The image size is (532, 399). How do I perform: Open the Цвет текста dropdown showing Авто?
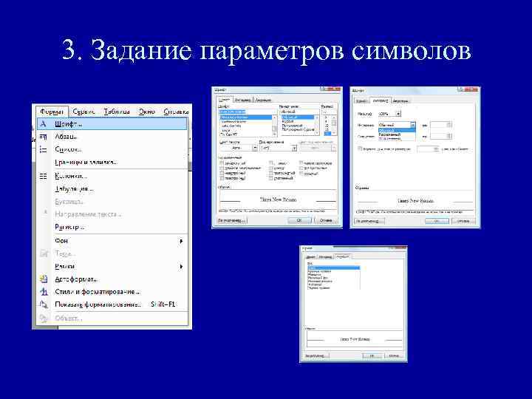[x=239, y=148]
